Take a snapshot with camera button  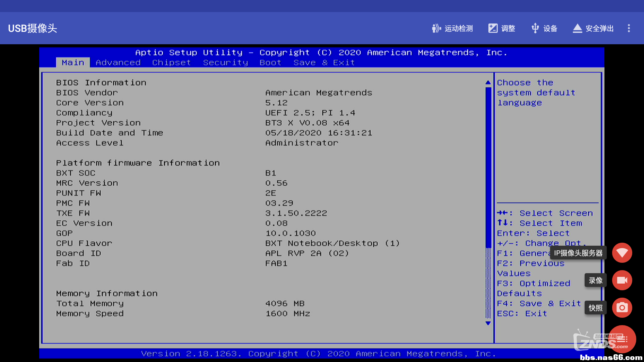click(x=622, y=308)
